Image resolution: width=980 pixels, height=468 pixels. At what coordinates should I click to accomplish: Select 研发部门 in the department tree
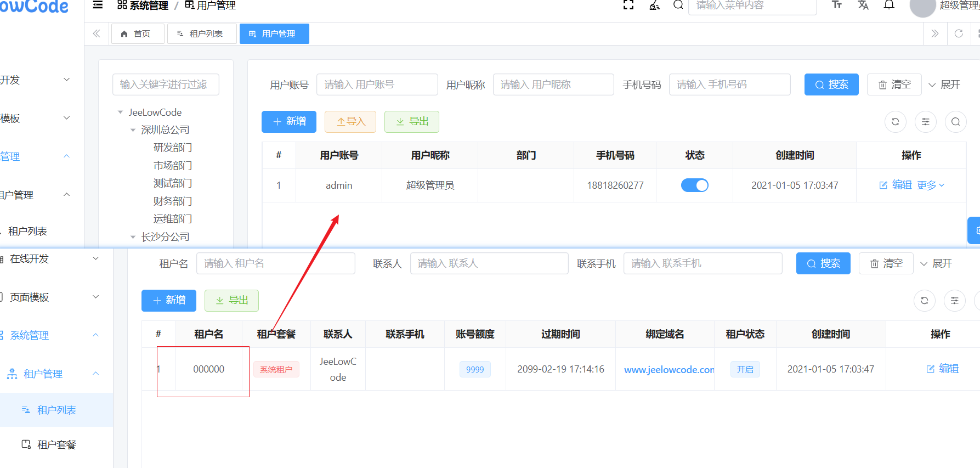pyautogui.click(x=173, y=148)
